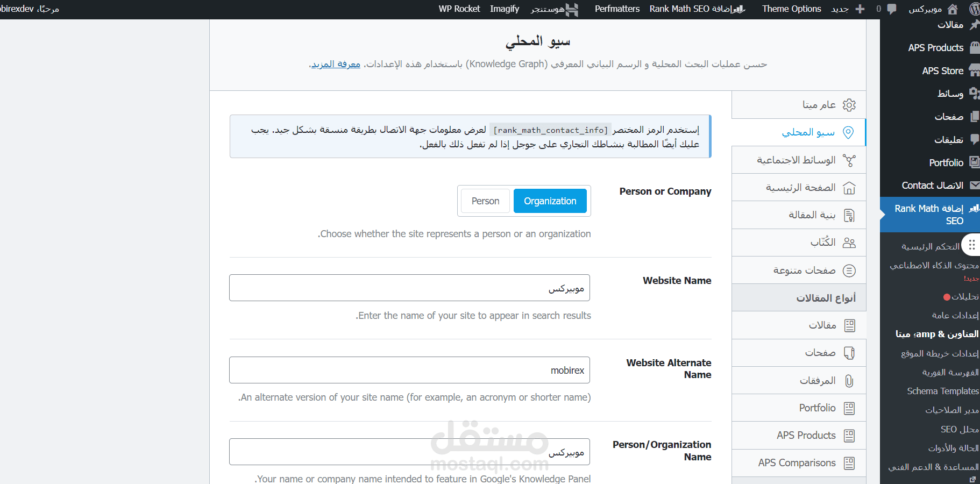This screenshot has height=484, width=980.
Task: Click the Contact envelope icon in sidebar
Action: 974,186
